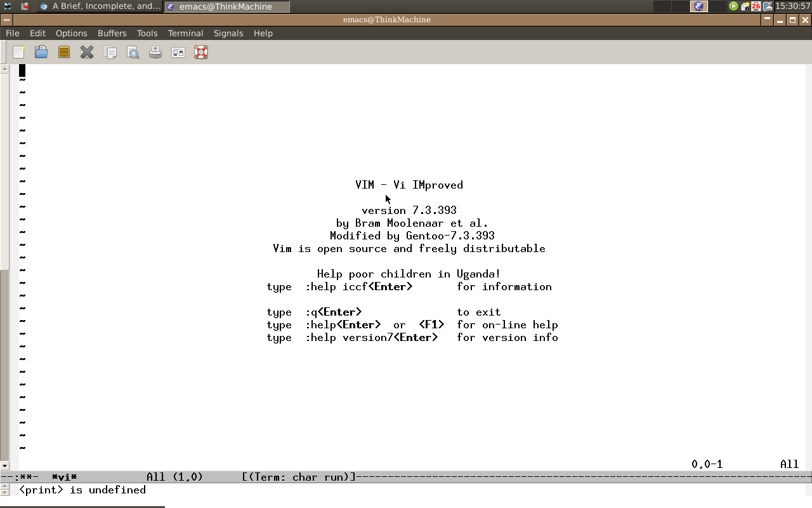Open the calendar tray icon showing 26
The image size is (812, 508).
point(756,6)
